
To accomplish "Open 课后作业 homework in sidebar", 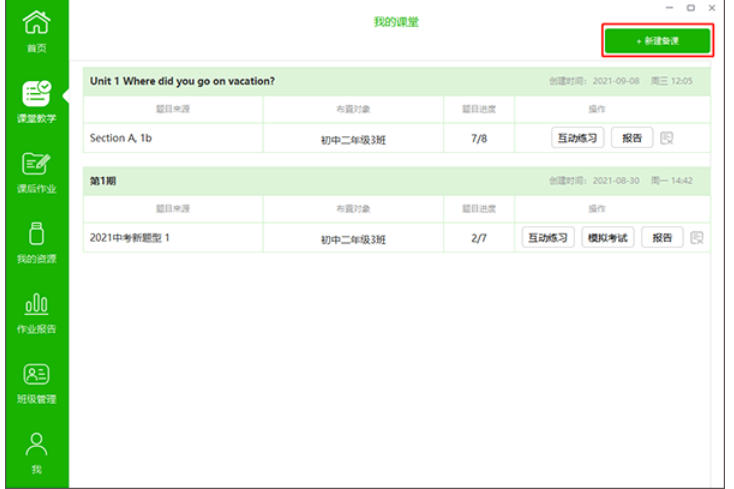I will tap(35, 171).
